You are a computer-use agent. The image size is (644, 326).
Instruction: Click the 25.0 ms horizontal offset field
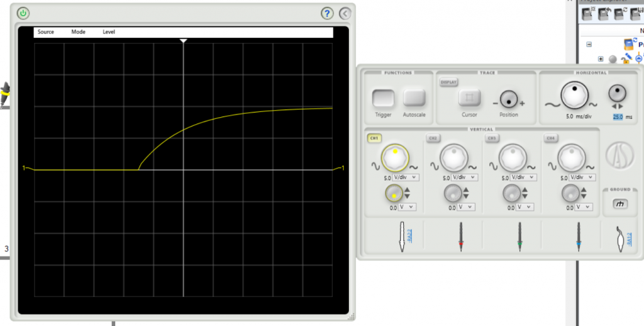tap(618, 117)
